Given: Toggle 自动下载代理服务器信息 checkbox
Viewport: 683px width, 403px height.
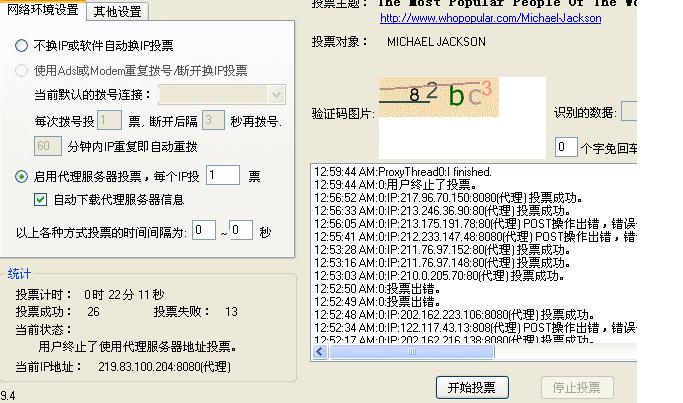Looking at the screenshot, I should pyautogui.click(x=41, y=199).
